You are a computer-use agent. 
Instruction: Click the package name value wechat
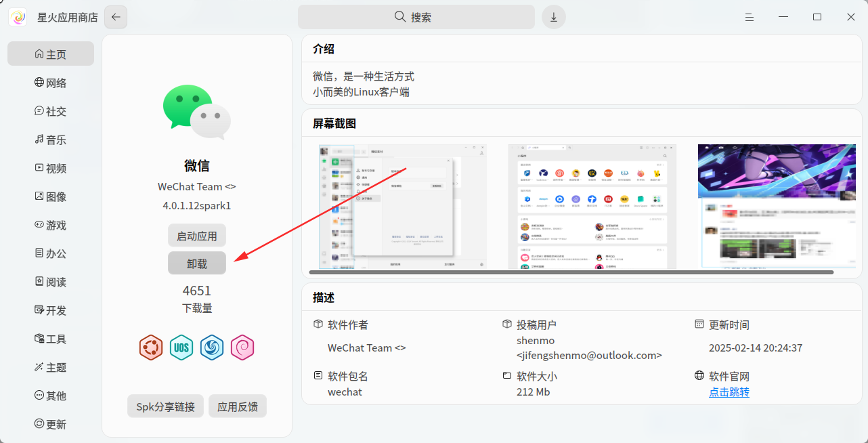(x=345, y=392)
